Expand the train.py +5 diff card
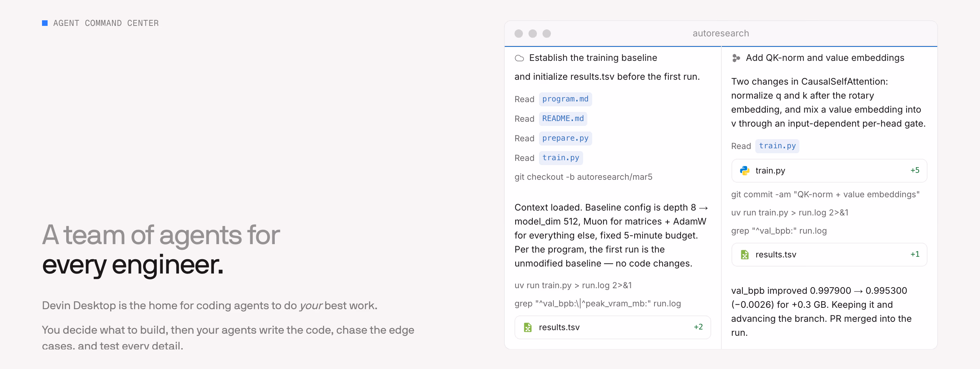 pyautogui.click(x=829, y=171)
